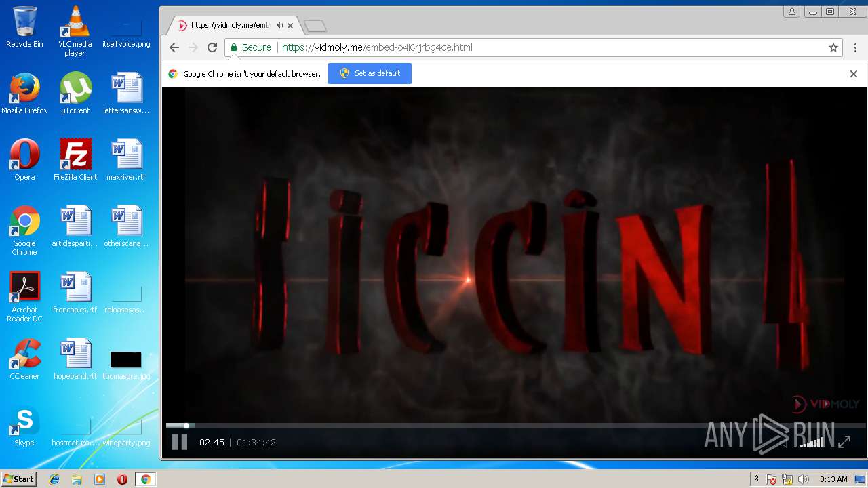
Task: Open the network tray icon
Action: (x=787, y=479)
